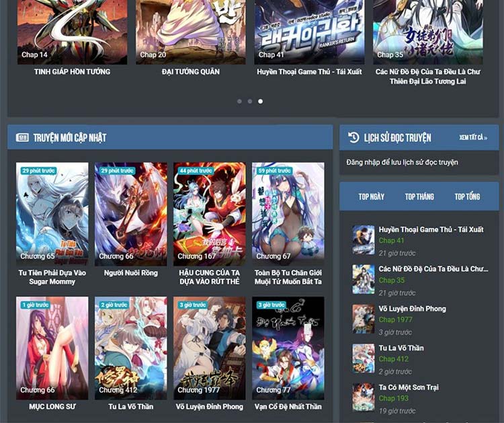
Task: Open Huyền Thoại Game Thủ small thumbnail in ranking list
Action: pos(364,239)
